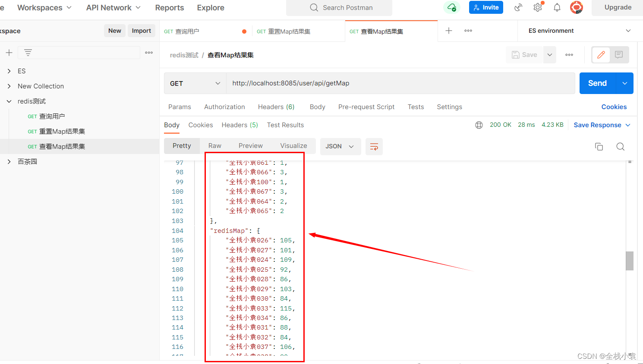Image resolution: width=643 pixels, height=364 pixels.
Task: Open the capture requests satellite icon
Action: point(518,7)
